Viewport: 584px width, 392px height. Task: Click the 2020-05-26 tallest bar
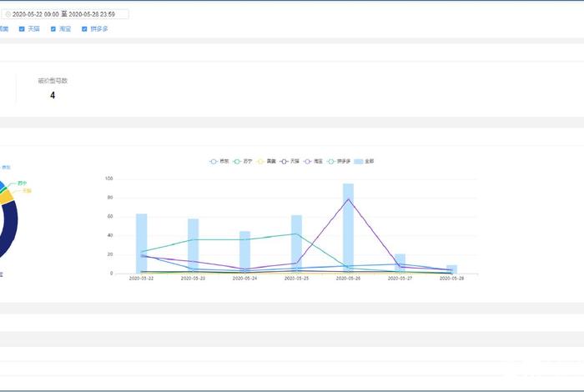(348, 225)
